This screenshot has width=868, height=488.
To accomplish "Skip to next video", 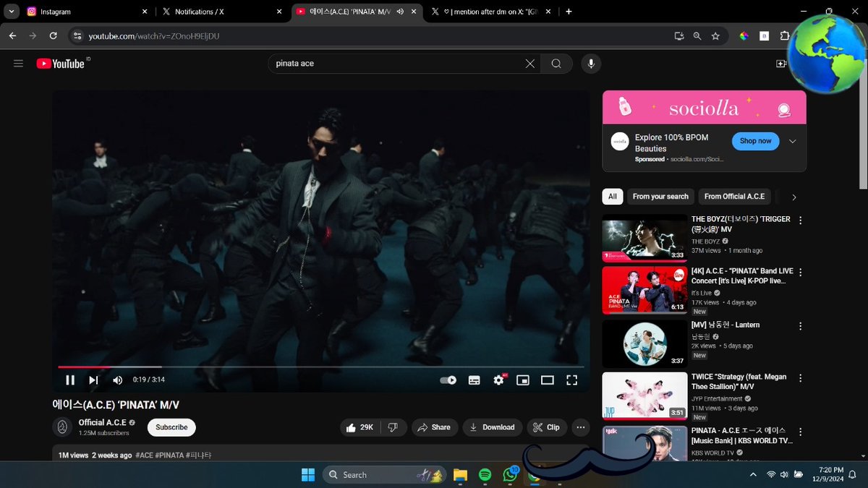I will pos(93,380).
